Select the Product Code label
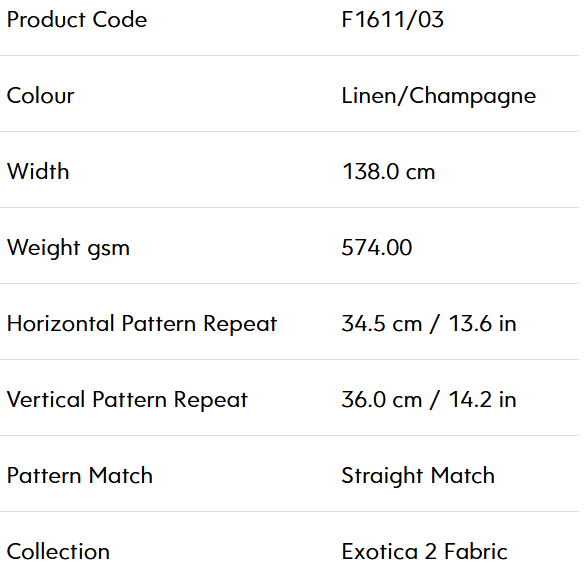 coord(77,19)
